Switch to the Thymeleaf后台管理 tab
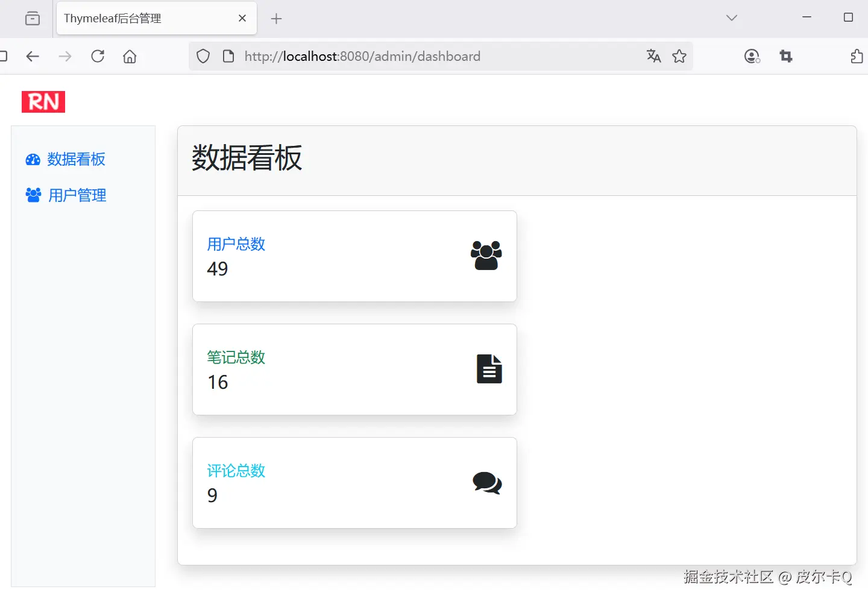 click(157, 19)
